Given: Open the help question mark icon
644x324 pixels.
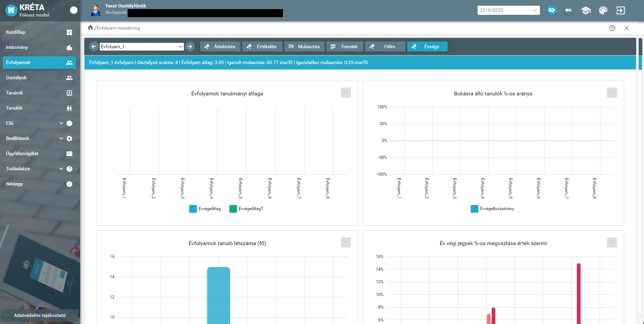Looking at the screenshot, I should (612, 28).
